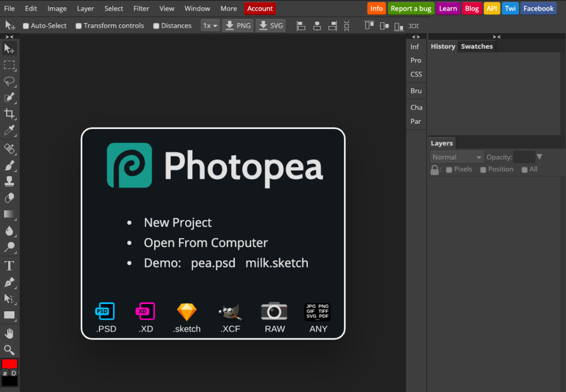Expand the side panel strip arrows
566x392 pixels.
pos(416,37)
